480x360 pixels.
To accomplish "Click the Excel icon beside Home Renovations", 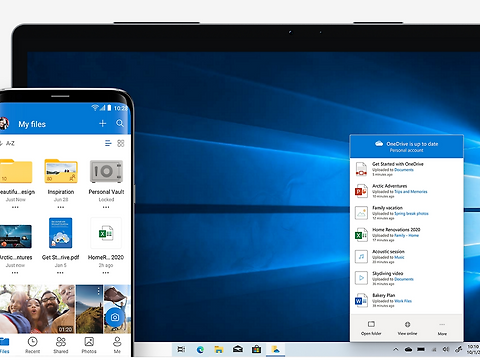I will click(x=361, y=235).
